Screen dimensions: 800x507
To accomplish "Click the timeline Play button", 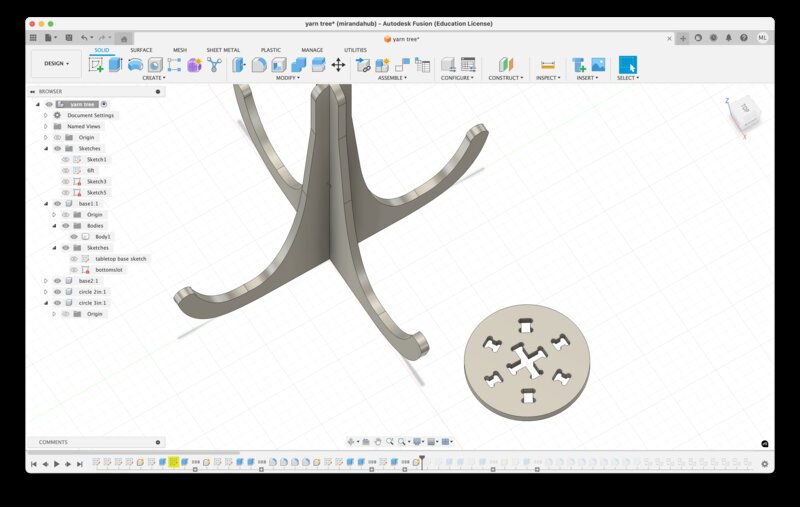I will point(56,464).
